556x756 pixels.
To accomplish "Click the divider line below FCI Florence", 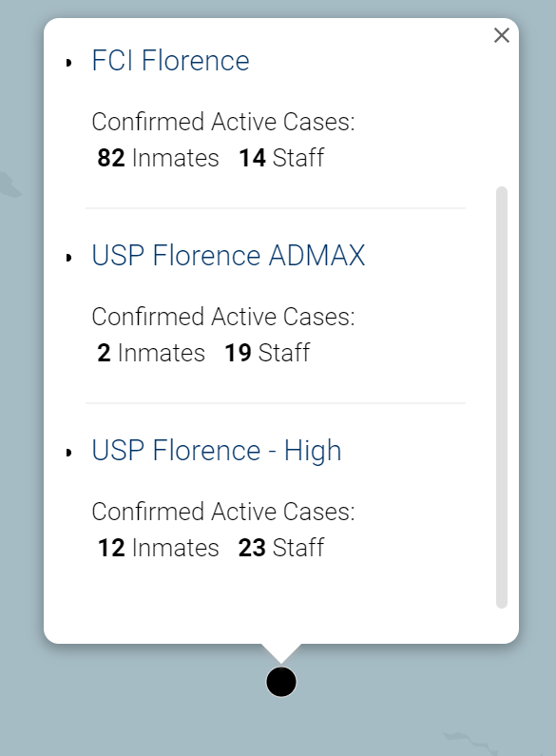I will click(x=276, y=208).
